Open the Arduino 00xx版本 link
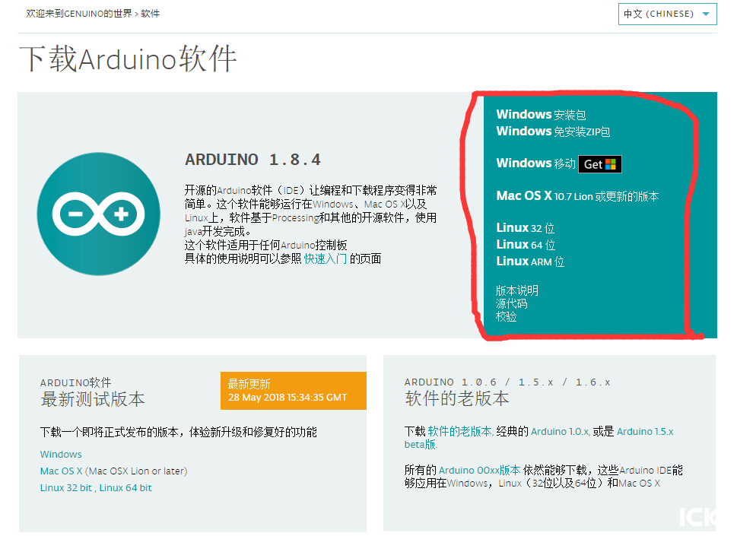Viewport: 756px width, 555px height. point(480,470)
